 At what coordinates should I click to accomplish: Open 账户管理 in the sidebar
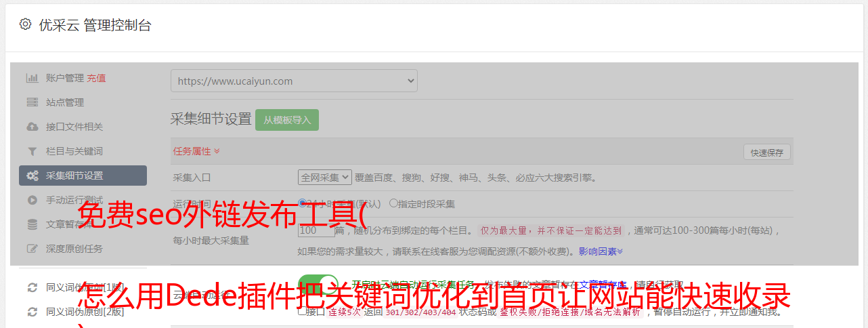(65, 78)
